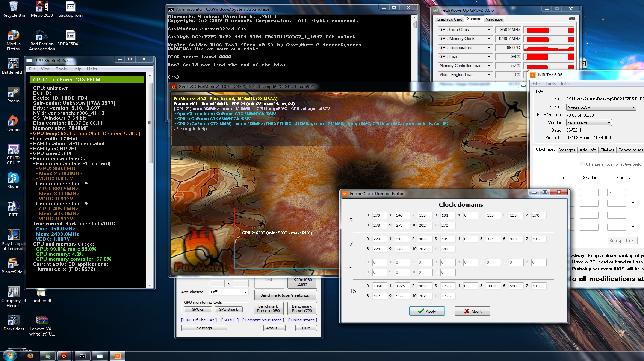Open FurMark Anti-aliasing dropdown

(x=229, y=292)
